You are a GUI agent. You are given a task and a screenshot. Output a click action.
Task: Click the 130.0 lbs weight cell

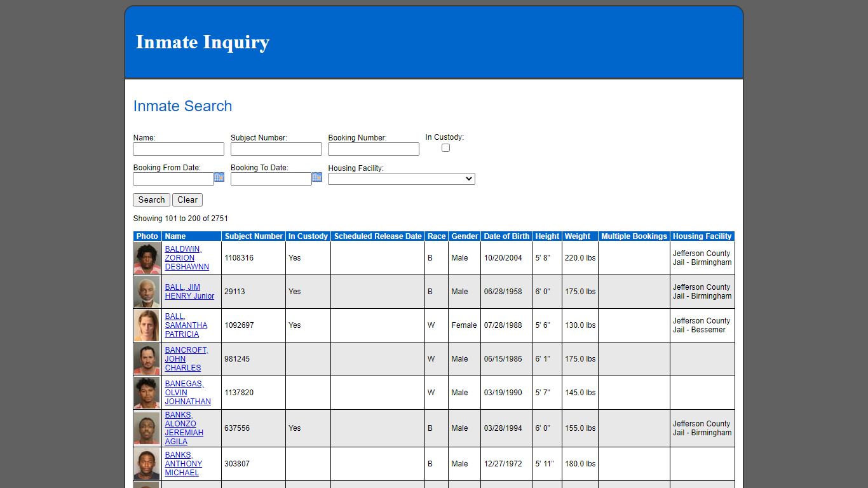(x=580, y=325)
